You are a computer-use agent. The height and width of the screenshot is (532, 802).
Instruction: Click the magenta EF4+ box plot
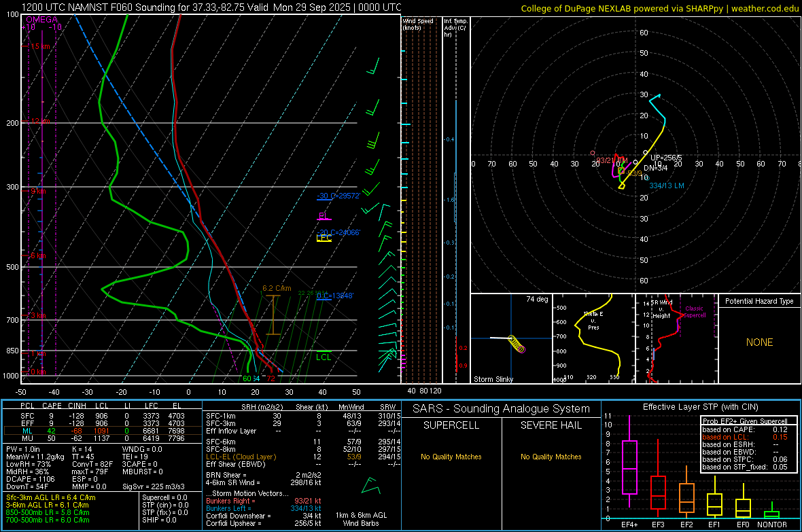[629, 461]
